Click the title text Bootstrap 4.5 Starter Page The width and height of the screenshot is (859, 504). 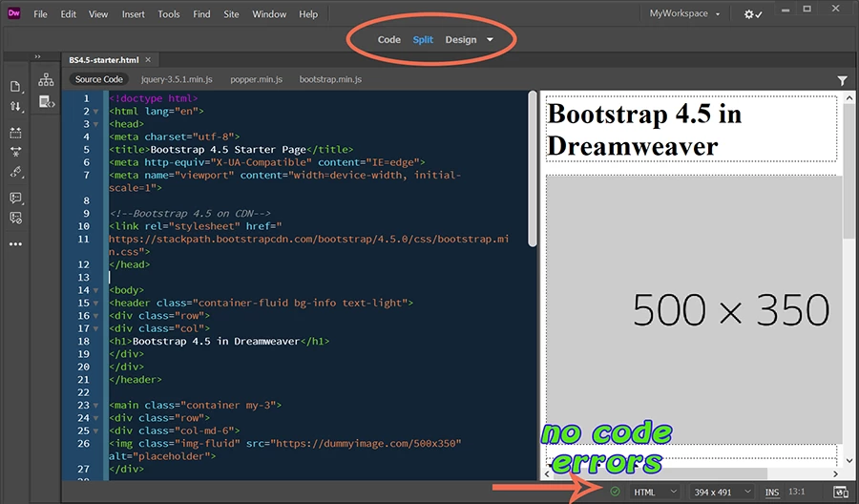(x=228, y=150)
